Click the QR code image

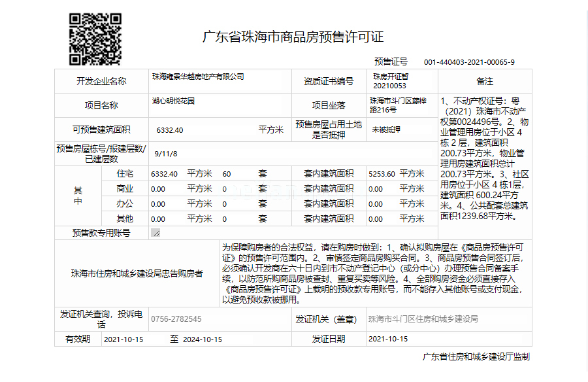click(x=95, y=39)
